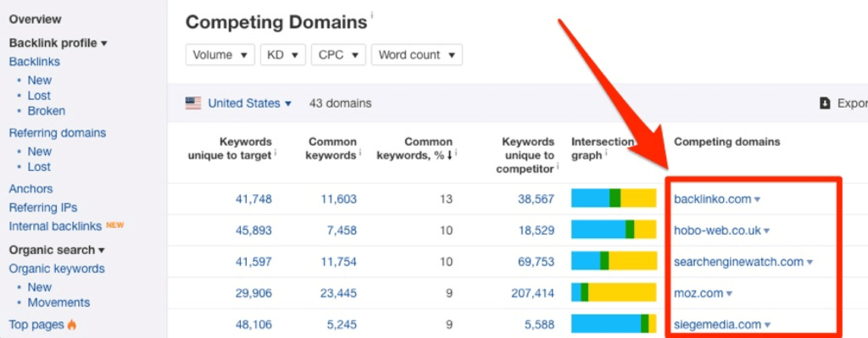Viewport: 868px width, 338px height.
Task: Click info icon next to Competing Domains title
Action: click(372, 14)
